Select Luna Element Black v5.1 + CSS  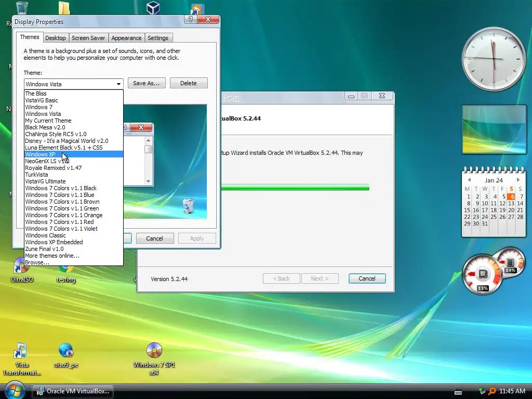(74, 148)
